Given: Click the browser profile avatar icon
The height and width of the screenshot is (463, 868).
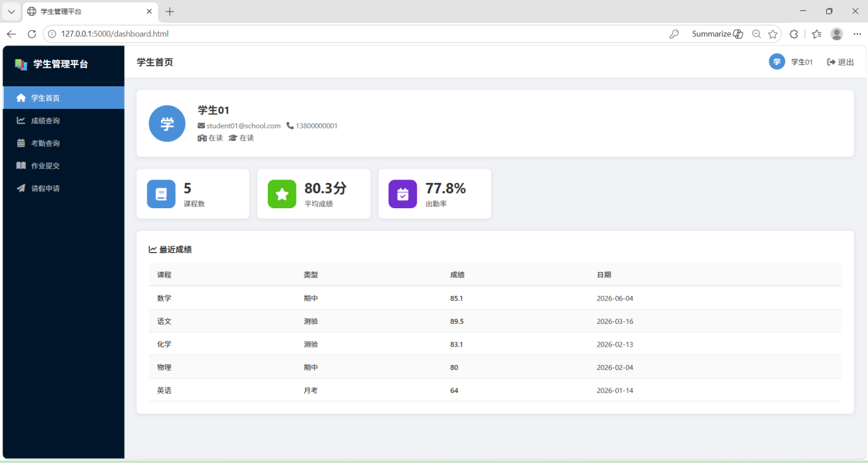Looking at the screenshot, I should (x=836, y=34).
